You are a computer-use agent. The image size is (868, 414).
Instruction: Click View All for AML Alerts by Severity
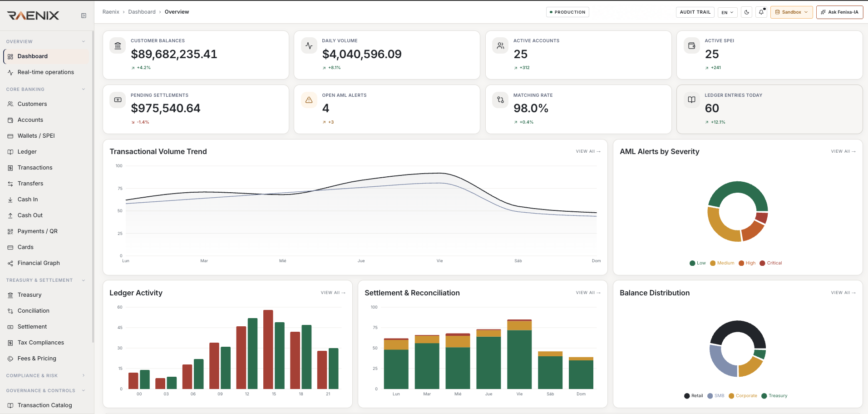tap(843, 151)
